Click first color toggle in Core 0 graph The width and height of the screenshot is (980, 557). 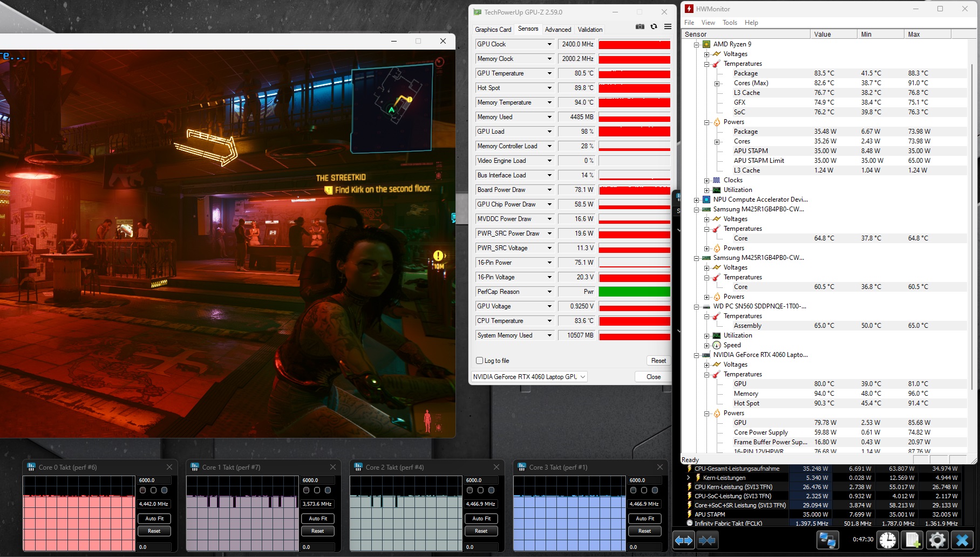coord(143,490)
